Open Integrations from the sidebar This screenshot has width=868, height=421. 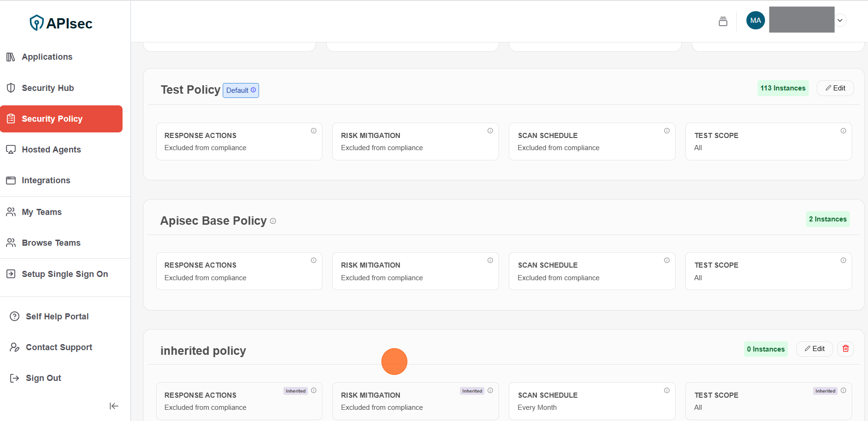click(46, 180)
